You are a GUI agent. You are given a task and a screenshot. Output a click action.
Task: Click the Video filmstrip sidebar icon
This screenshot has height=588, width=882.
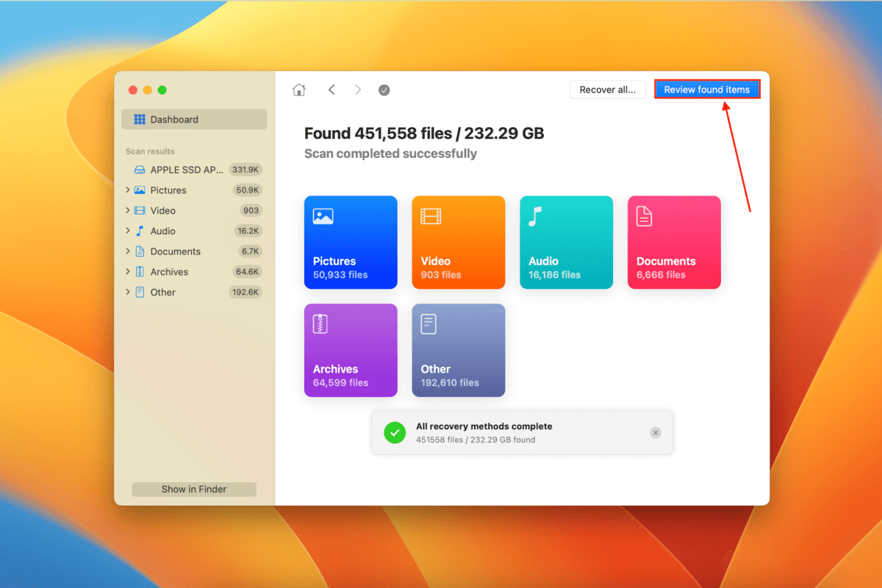(140, 211)
